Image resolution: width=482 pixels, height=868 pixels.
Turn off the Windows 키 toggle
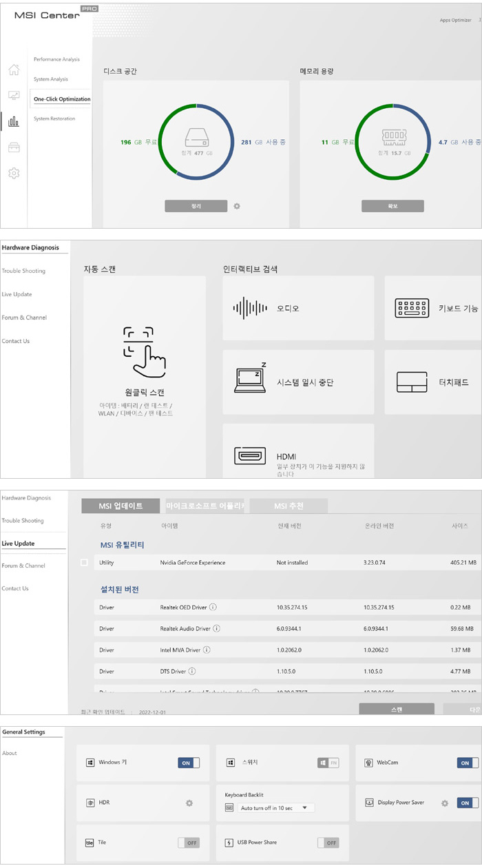coord(189,763)
